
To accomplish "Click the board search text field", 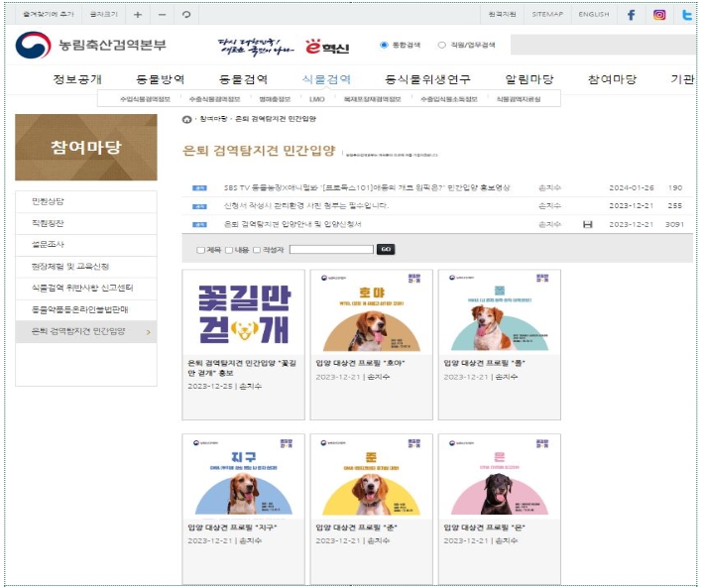I will [330, 250].
